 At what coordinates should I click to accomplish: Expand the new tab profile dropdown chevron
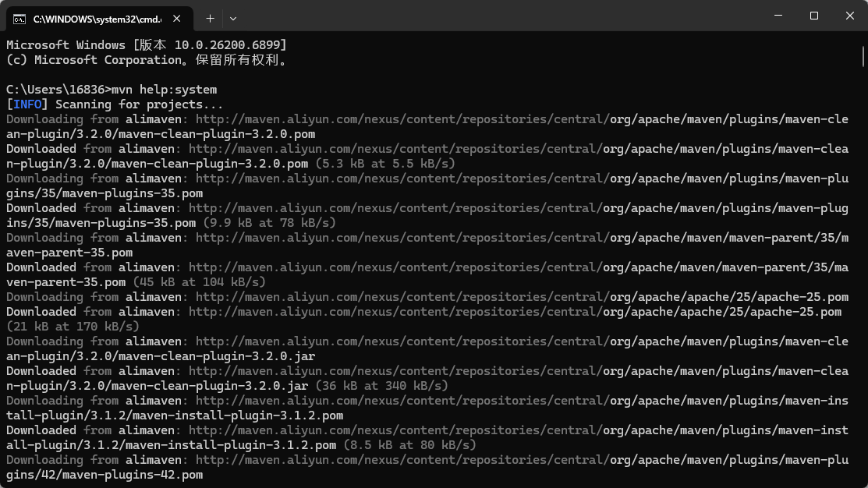coord(233,18)
